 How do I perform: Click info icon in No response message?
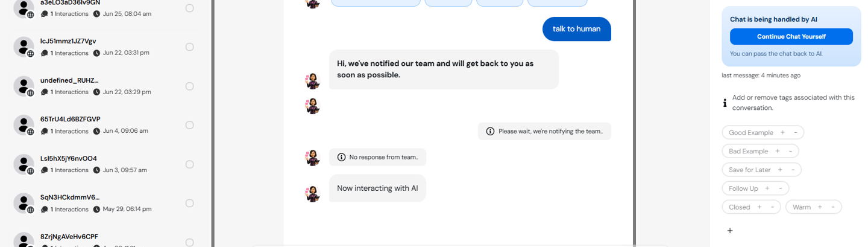coord(342,157)
